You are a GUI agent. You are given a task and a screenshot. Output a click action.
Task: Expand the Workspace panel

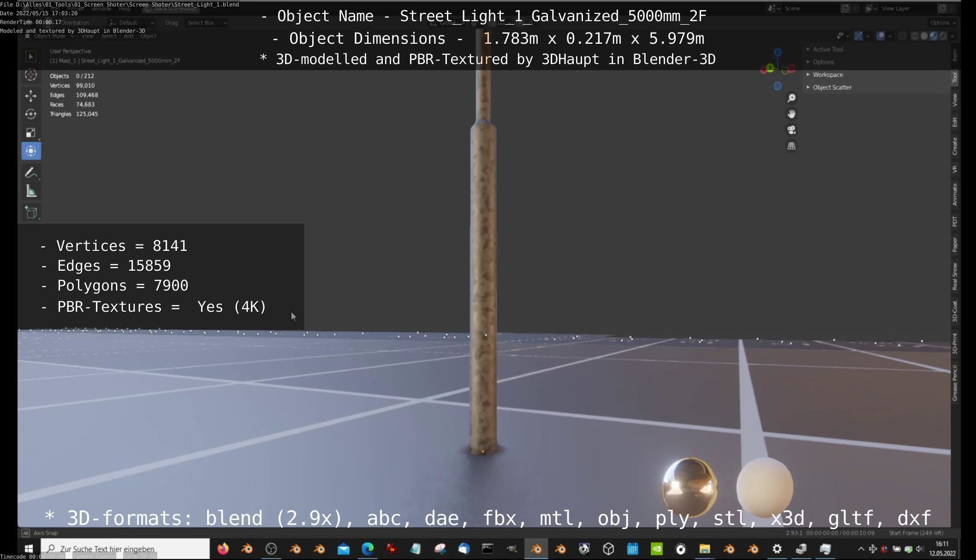point(827,75)
